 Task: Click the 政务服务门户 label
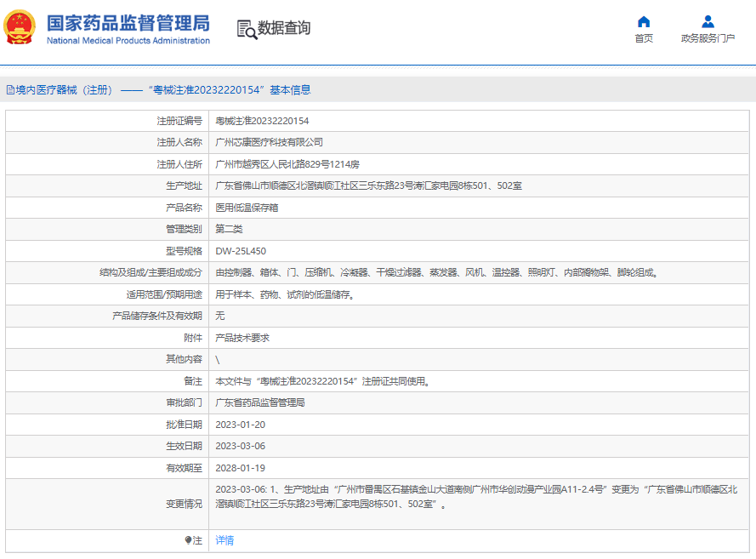pos(708,38)
